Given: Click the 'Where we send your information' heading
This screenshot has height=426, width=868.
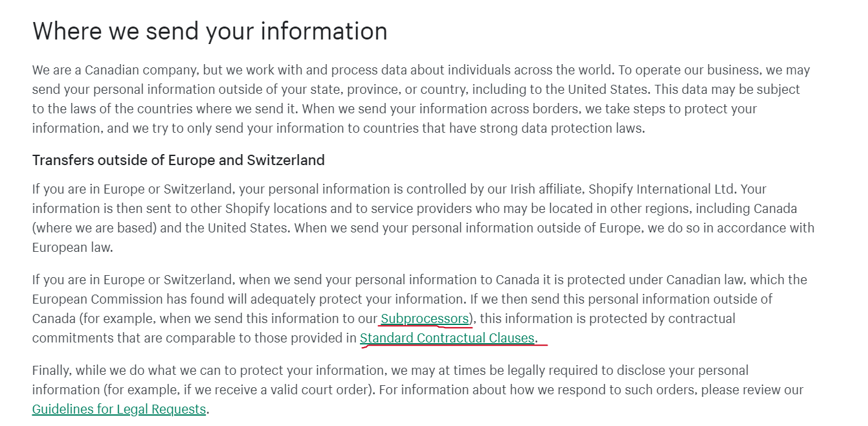Looking at the screenshot, I should click(210, 31).
